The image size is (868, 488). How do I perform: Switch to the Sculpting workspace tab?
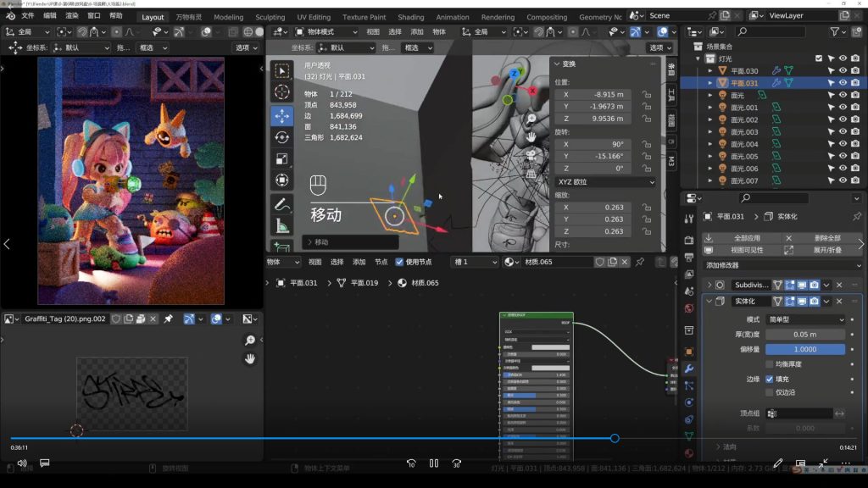click(x=270, y=17)
